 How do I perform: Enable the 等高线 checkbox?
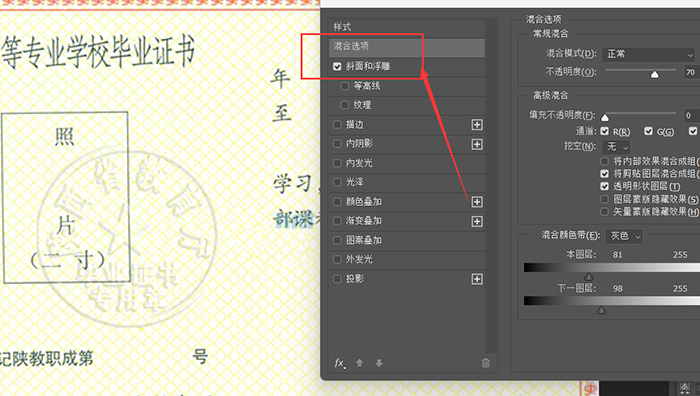tap(345, 86)
